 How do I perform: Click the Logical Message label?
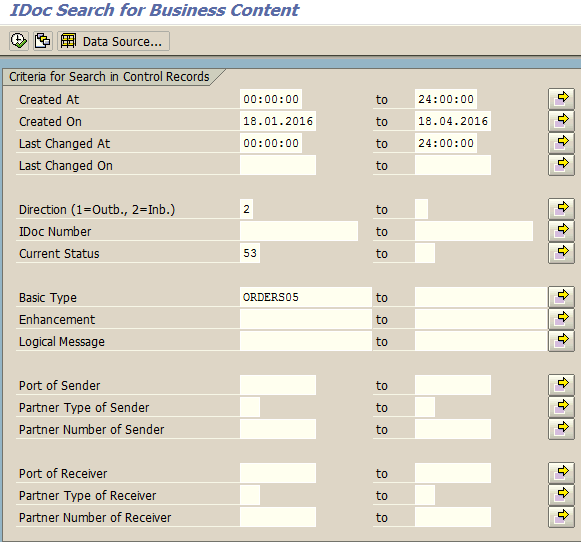(x=62, y=342)
